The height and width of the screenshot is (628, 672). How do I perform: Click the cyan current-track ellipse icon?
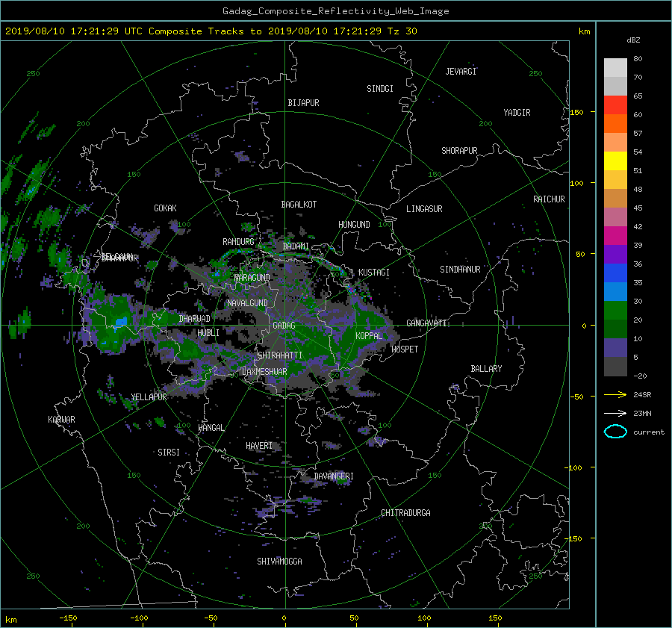(x=615, y=432)
